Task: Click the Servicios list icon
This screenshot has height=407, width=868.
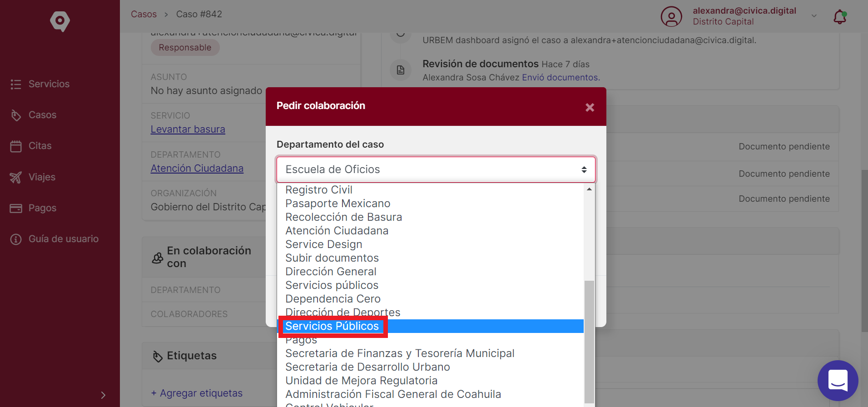Action: point(16,84)
